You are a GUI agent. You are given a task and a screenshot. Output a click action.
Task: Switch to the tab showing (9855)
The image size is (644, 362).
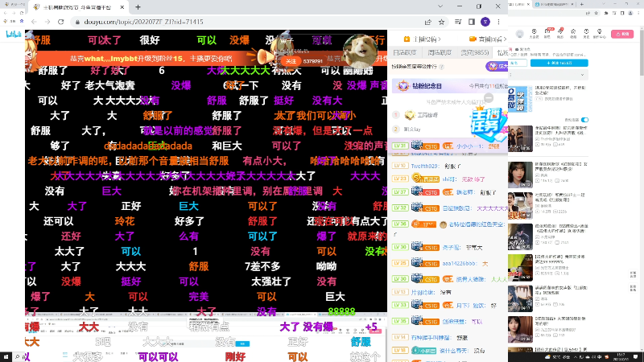coord(474,52)
